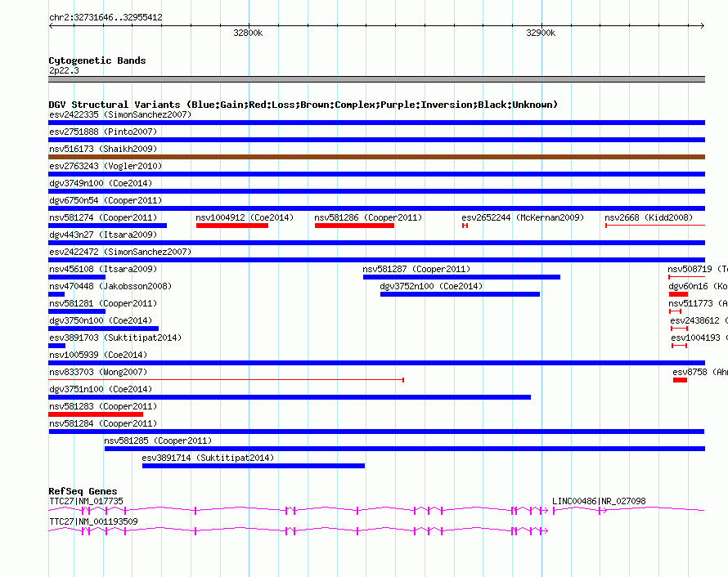Click the red bar under dgv60n16
728x577 pixels.
point(678,294)
